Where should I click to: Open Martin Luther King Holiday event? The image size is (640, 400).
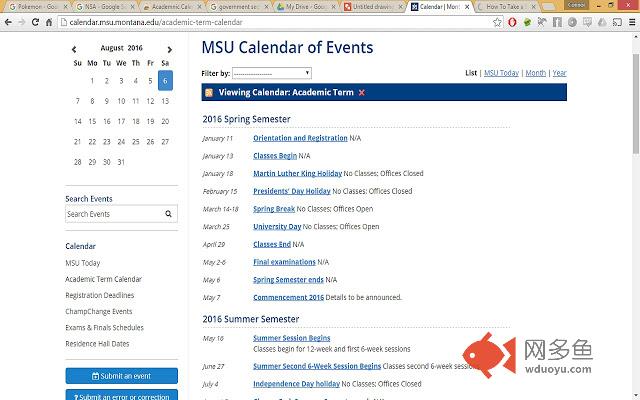coord(297,173)
